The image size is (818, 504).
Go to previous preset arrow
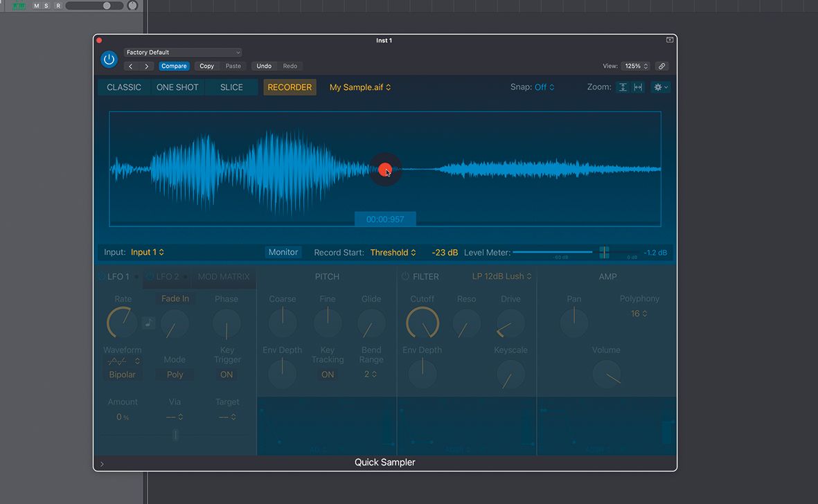[132, 66]
